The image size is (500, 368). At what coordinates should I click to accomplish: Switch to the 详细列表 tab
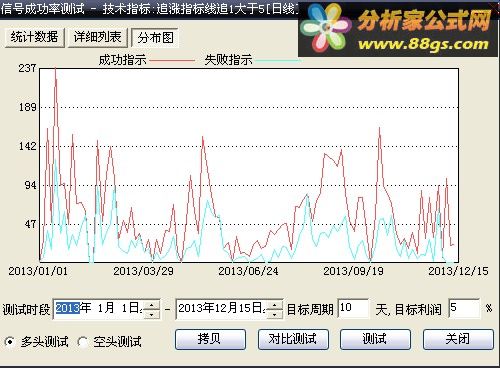click(x=97, y=37)
